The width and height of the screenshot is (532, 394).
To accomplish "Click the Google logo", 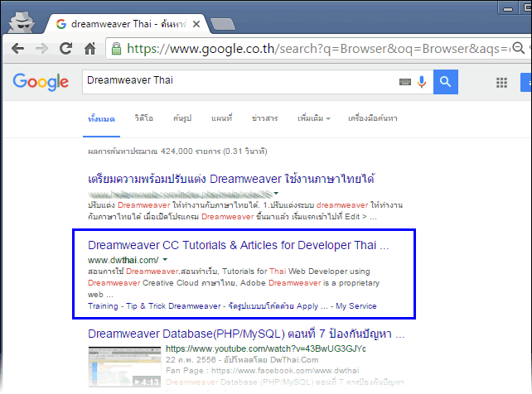I will point(41,82).
